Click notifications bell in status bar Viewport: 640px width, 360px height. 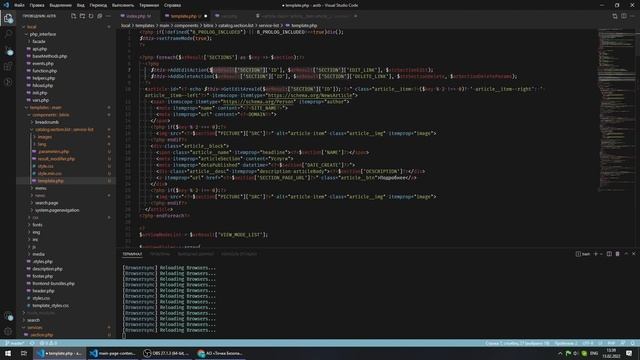(632, 343)
